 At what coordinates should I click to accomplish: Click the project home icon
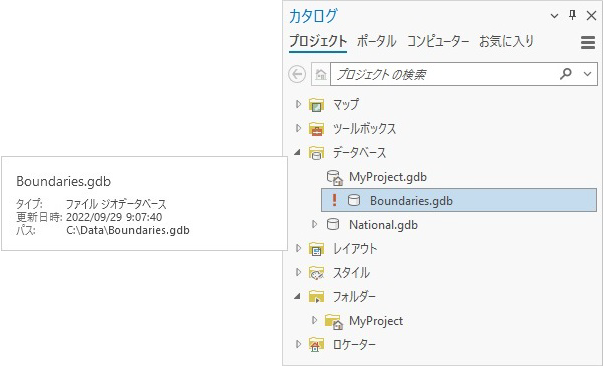click(321, 74)
